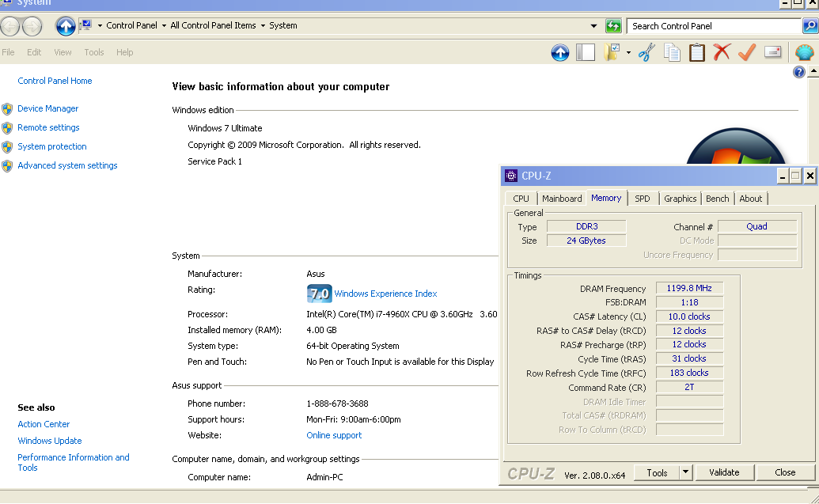Open the Tools menu in menu bar
The width and height of the screenshot is (819, 504).
[94, 52]
